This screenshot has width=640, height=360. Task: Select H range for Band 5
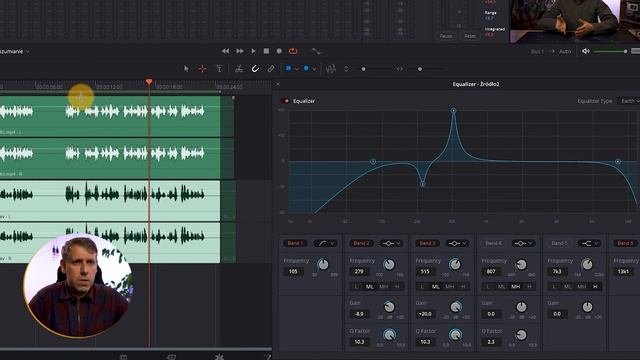[x=596, y=287]
